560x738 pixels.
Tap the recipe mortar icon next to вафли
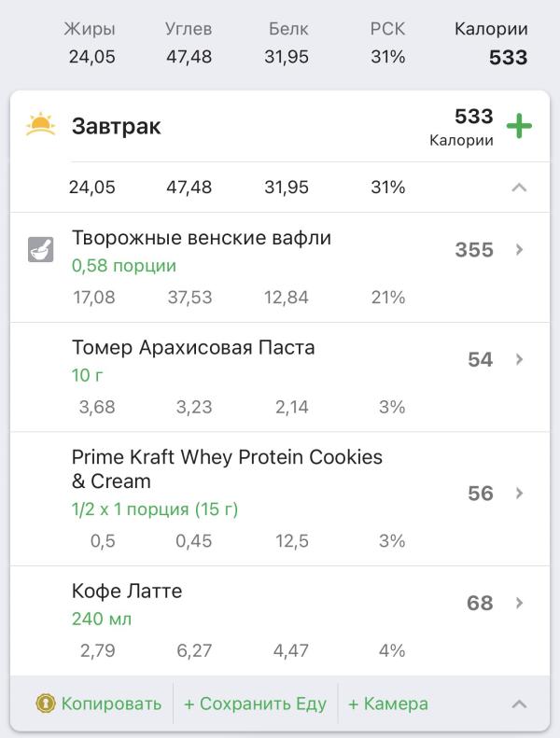[x=41, y=249]
